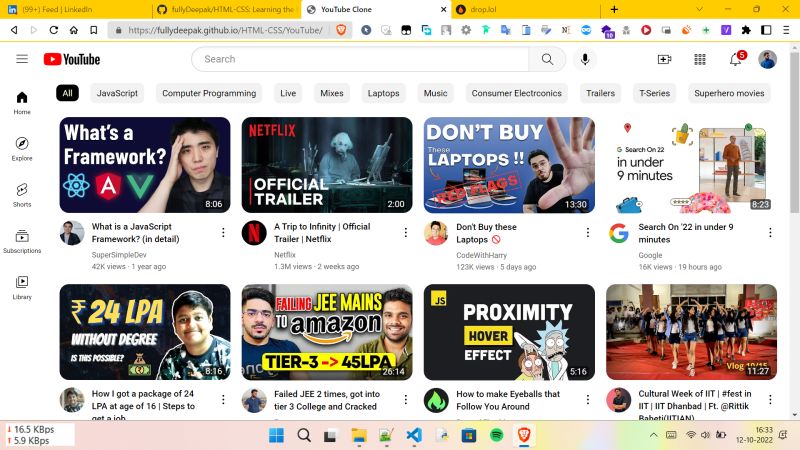Open title How to make Eyeballs
This screenshot has width=800, height=450.
coord(508,400)
